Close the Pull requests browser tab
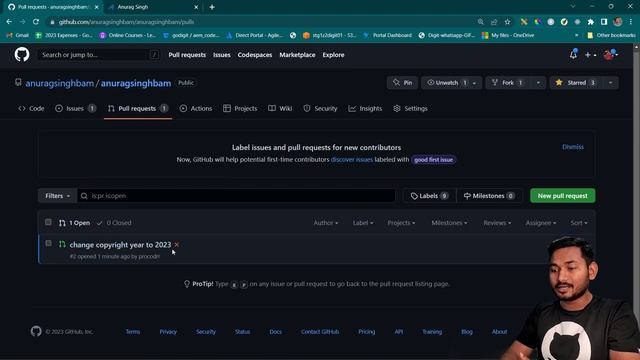The height and width of the screenshot is (360, 640). (x=96, y=7)
